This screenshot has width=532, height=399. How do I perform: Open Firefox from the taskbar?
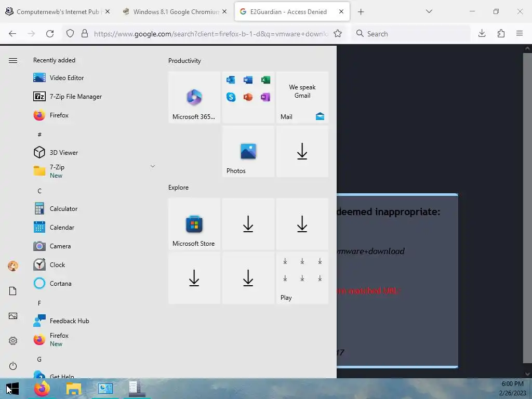click(x=42, y=389)
